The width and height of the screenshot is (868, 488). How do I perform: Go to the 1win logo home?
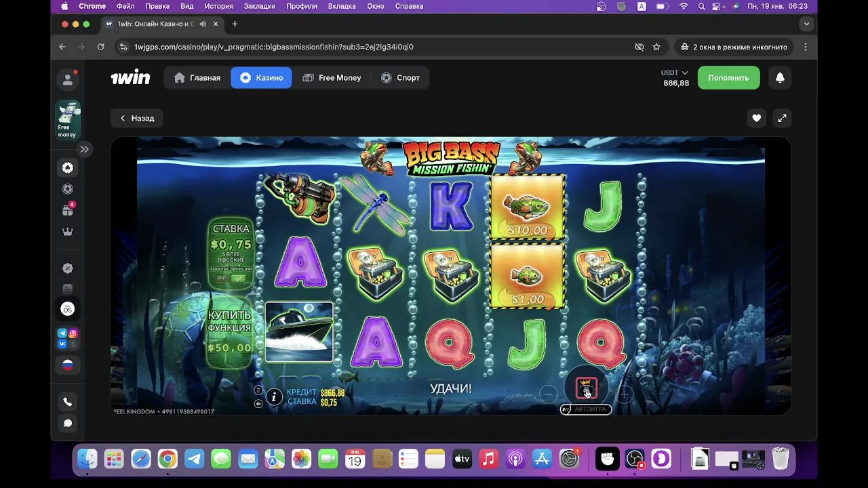[x=130, y=77]
